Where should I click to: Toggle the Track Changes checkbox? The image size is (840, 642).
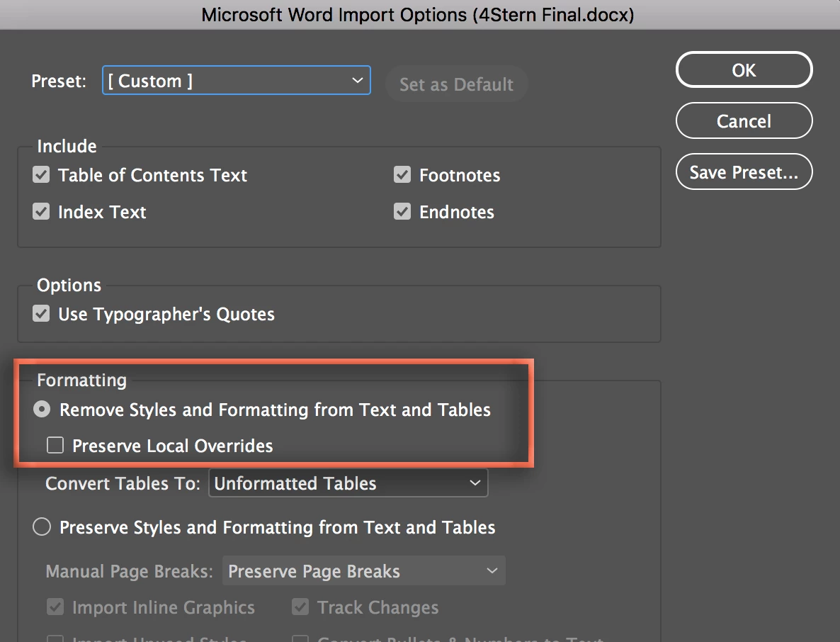coord(300,607)
